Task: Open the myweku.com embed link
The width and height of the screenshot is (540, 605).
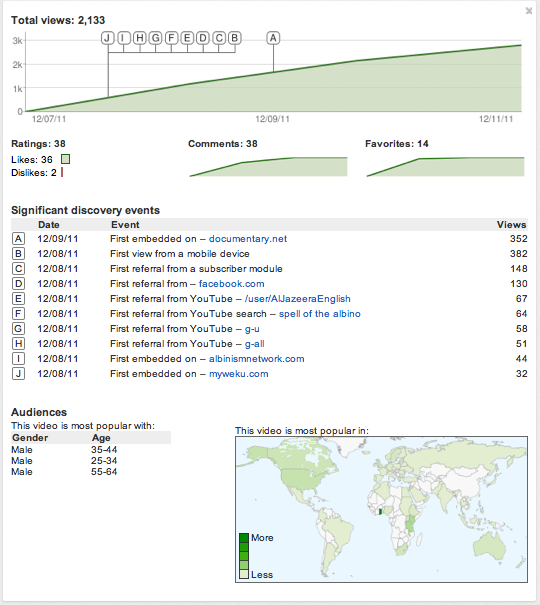Action: tap(238, 374)
